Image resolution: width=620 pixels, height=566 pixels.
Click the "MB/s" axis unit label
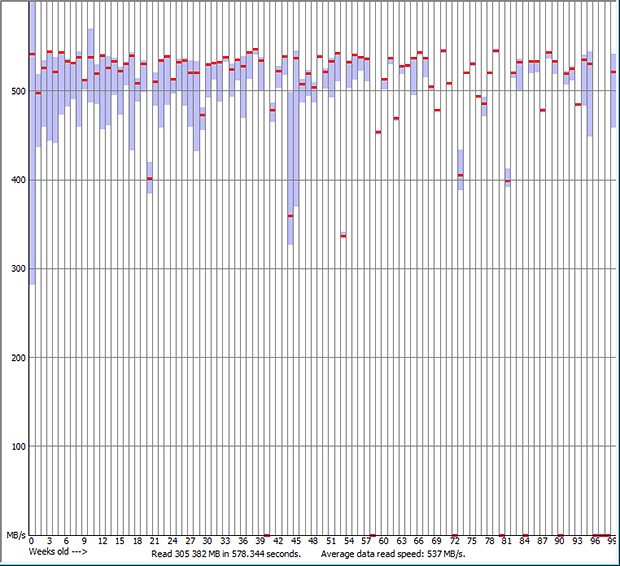coord(17,535)
